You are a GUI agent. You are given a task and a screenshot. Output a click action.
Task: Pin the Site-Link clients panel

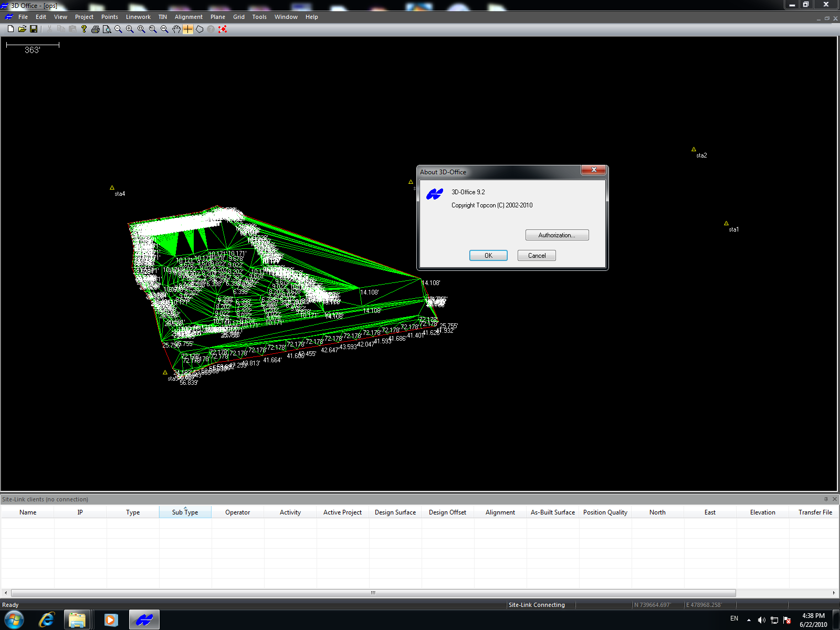826,499
